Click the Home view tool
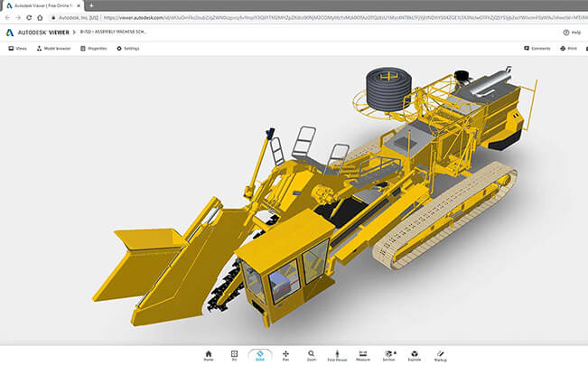 click(x=209, y=355)
